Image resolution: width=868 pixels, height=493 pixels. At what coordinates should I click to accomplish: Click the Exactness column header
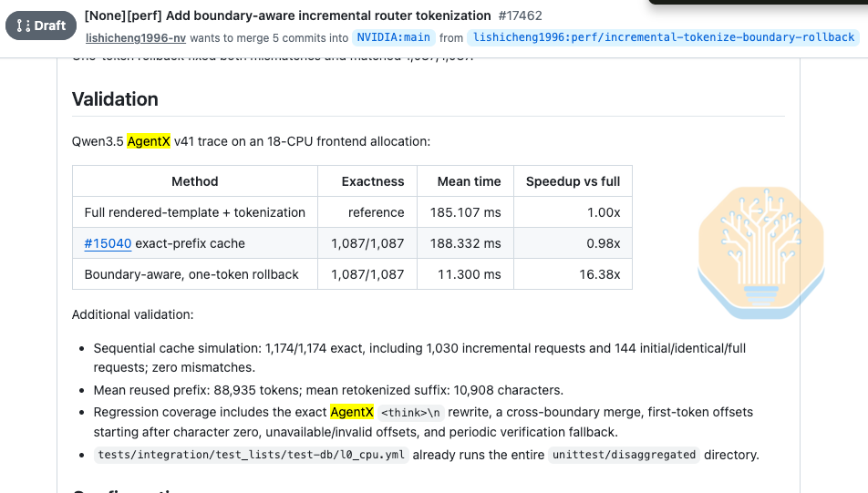pos(373,181)
